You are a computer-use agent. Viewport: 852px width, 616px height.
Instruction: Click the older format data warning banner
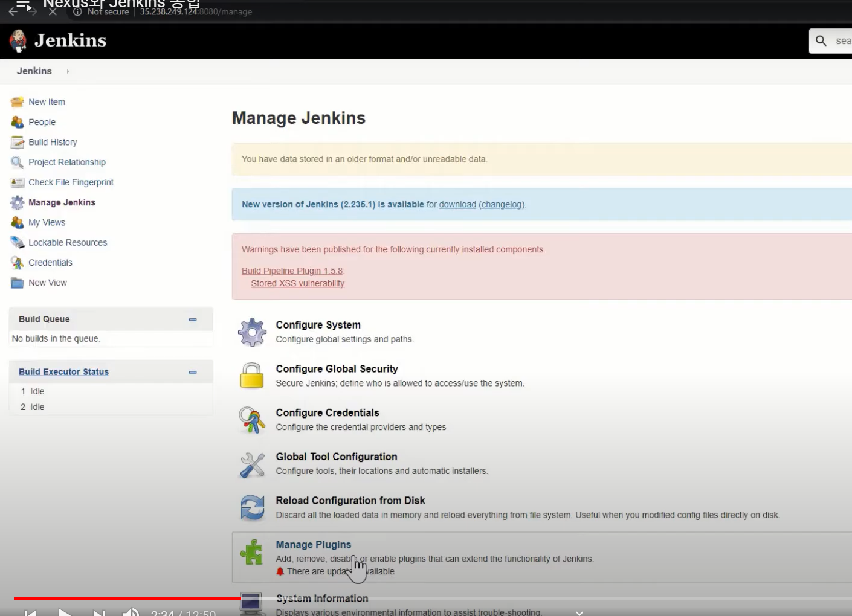[x=542, y=159]
